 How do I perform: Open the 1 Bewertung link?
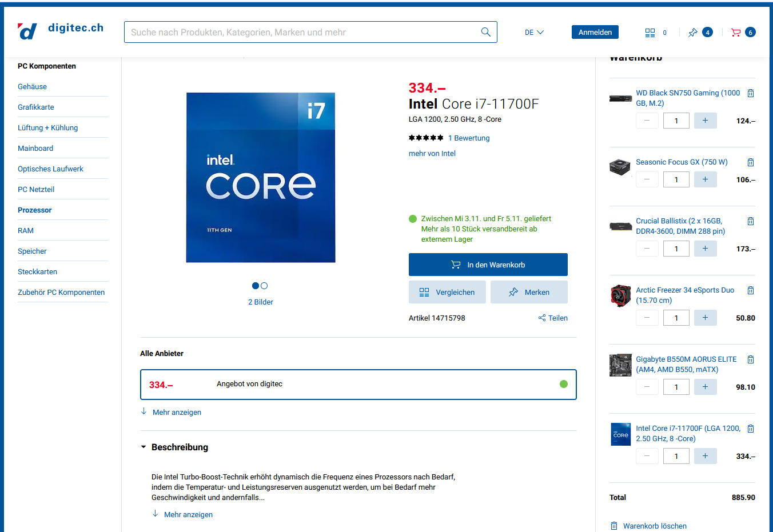pos(469,138)
